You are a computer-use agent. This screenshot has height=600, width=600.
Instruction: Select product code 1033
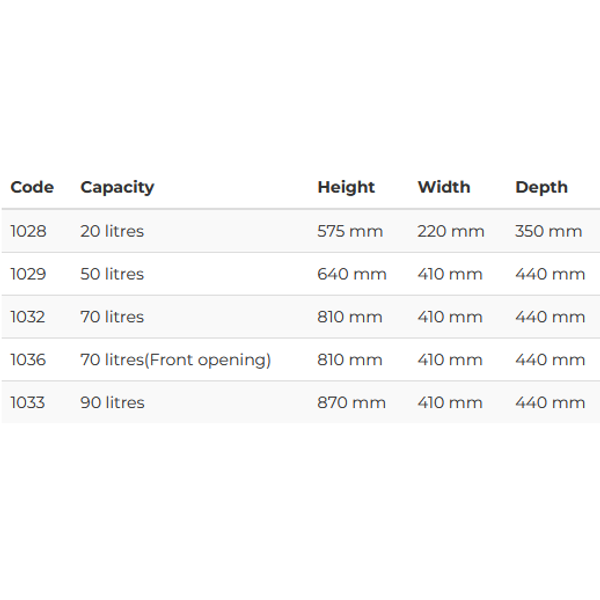[28, 403]
